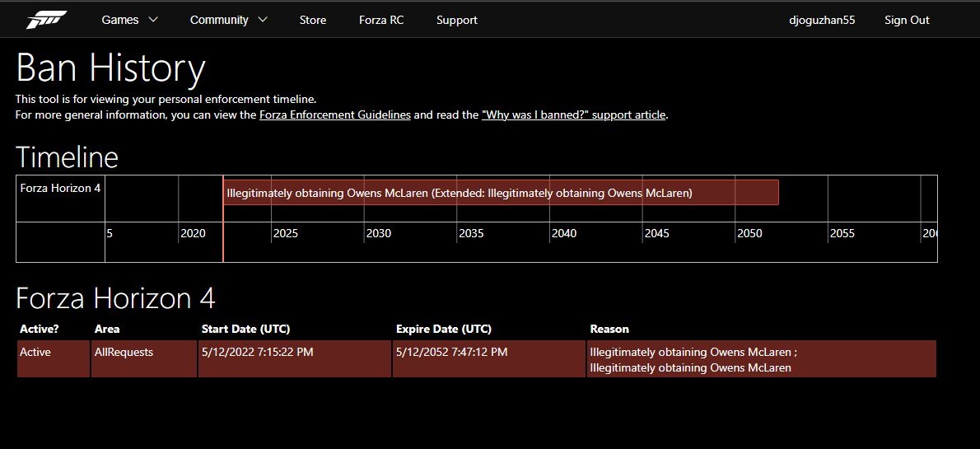Click the Ban History page heading
This screenshot has height=449, width=980.
[110, 68]
